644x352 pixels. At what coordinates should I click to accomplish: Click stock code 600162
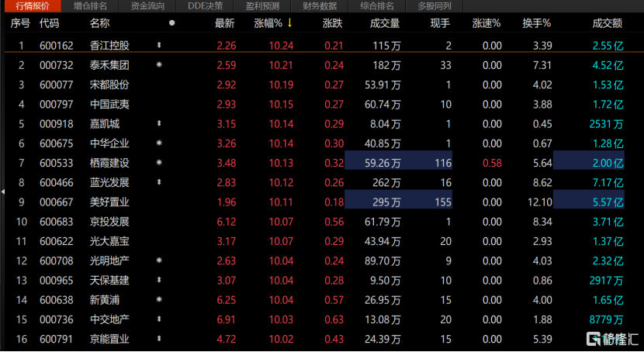point(57,46)
